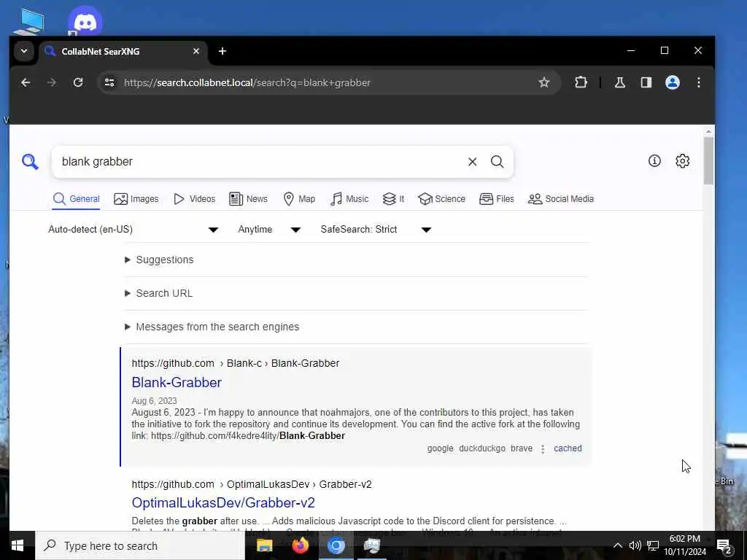747x560 pixels.
Task: Switch to the News tab
Action: tap(248, 199)
